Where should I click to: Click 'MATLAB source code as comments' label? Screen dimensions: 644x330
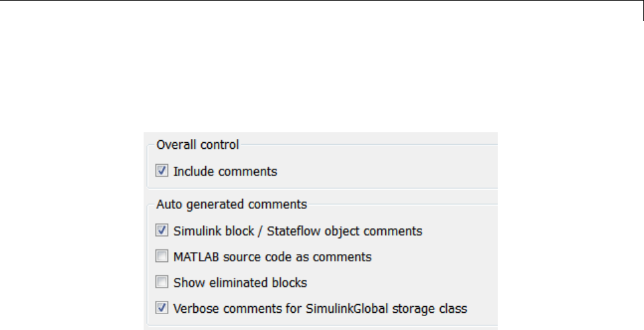coord(272,257)
